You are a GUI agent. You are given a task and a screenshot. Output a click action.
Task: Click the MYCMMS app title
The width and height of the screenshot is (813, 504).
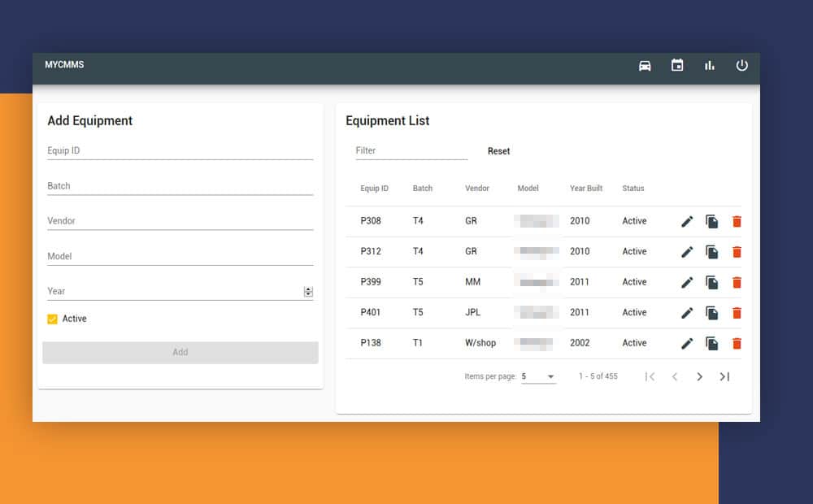tap(64, 65)
